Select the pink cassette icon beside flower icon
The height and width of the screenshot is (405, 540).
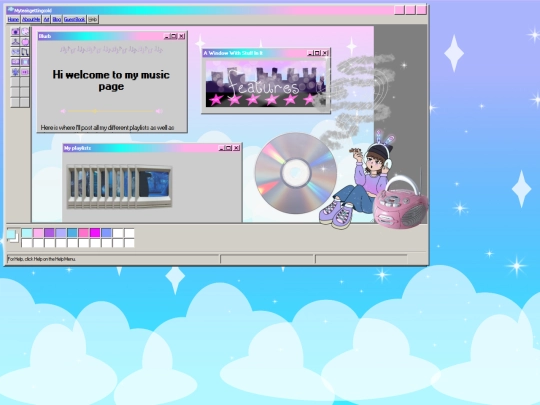pyautogui.click(x=25, y=72)
